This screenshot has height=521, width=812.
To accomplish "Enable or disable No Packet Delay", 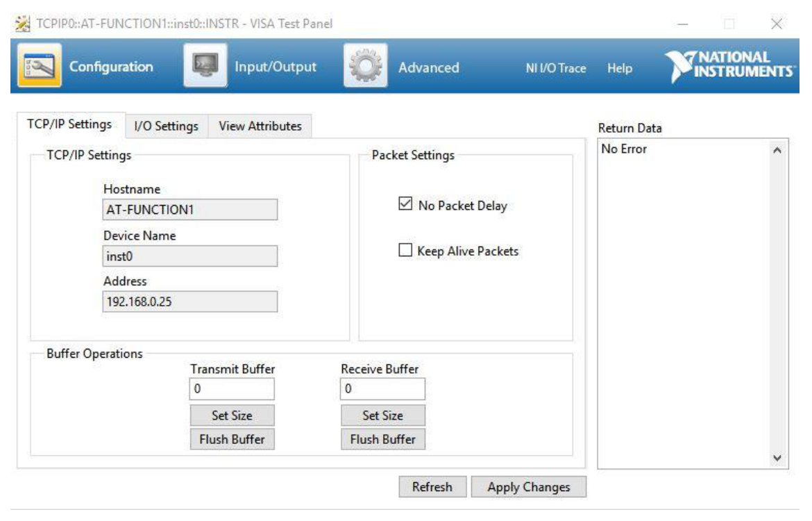I will 405,204.
